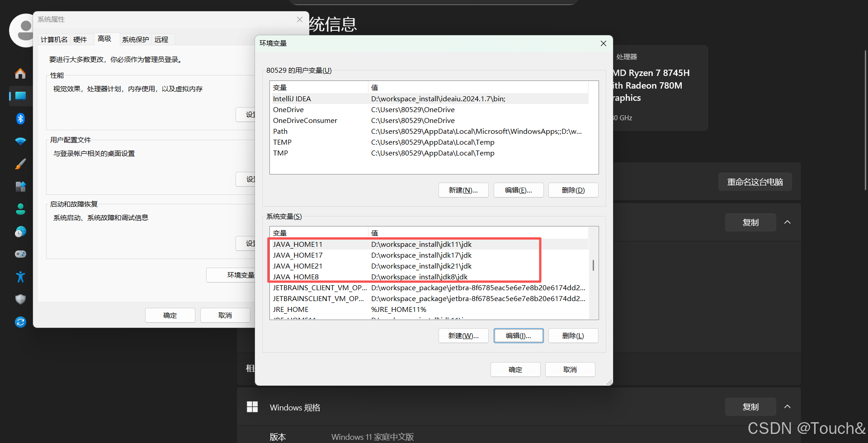This screenshot has height=443, width=868.
Task: Open Apps sidebar icon
Action: [x=20, y=186]
